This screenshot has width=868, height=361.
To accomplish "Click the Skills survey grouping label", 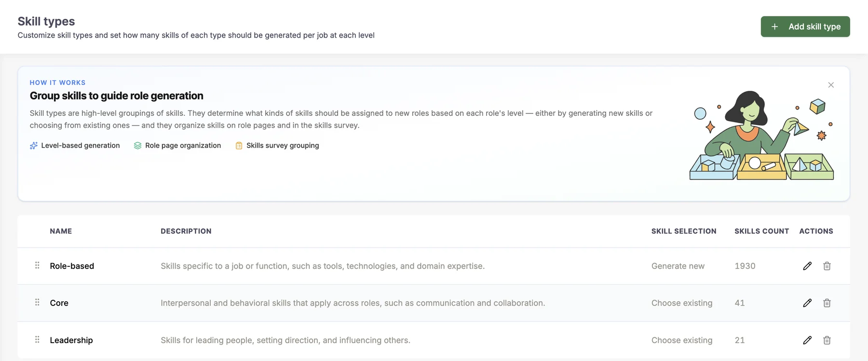I will click(283, 145).
